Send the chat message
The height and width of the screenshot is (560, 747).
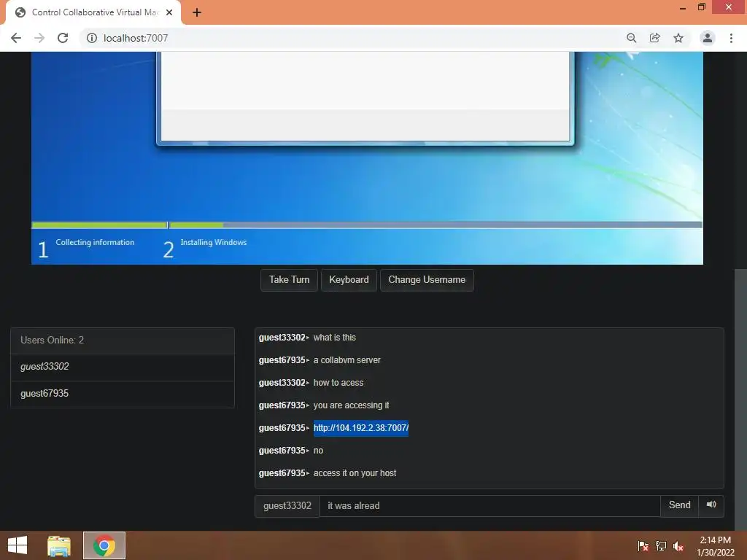click(679, 506)
